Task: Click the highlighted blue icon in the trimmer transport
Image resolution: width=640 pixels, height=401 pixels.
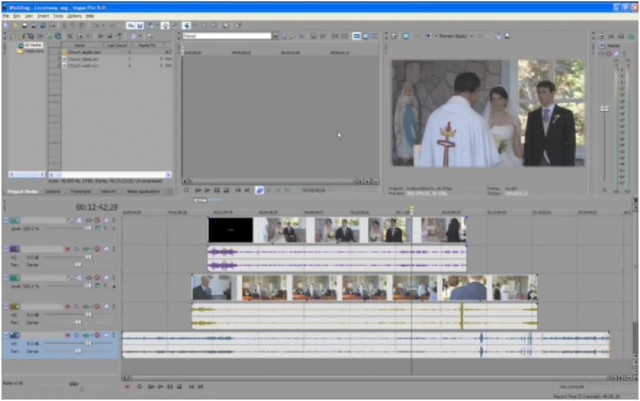Action: click(260, 190)
